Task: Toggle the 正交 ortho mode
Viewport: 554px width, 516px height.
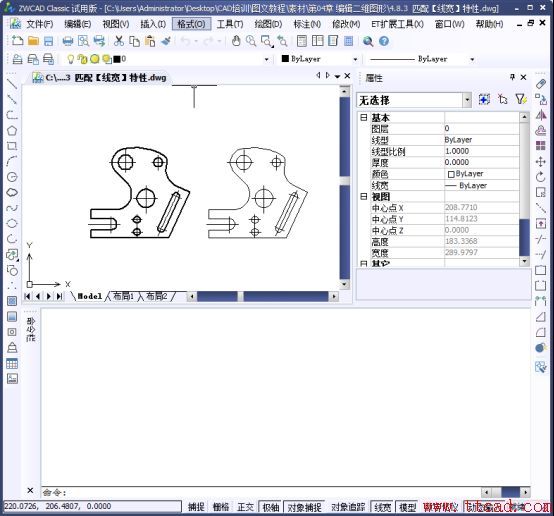Action: [245, 507]
